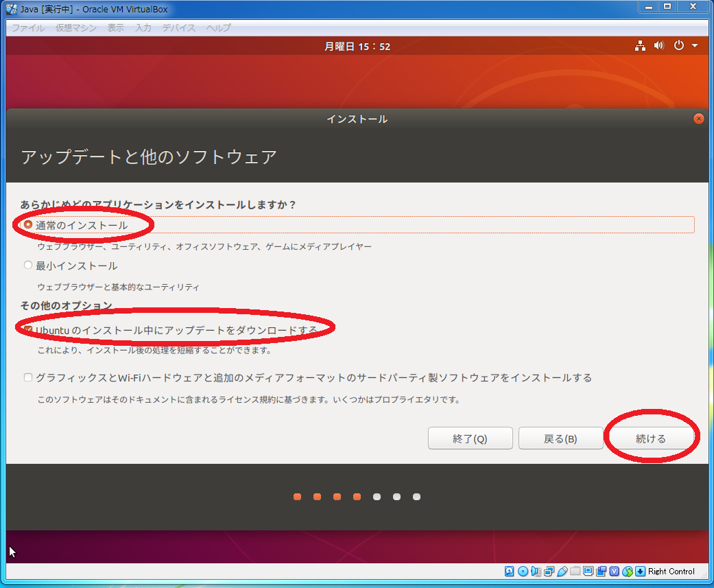Click the hard disk activity status icon
This screenshot has height=588, width=714.
tap(509, 571)
